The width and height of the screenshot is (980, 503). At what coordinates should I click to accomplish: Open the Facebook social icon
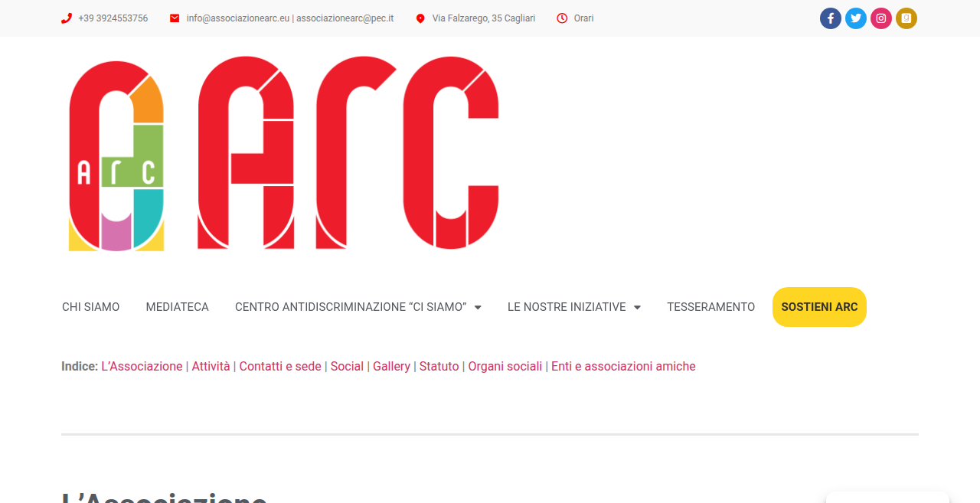(x=831, y=18)
